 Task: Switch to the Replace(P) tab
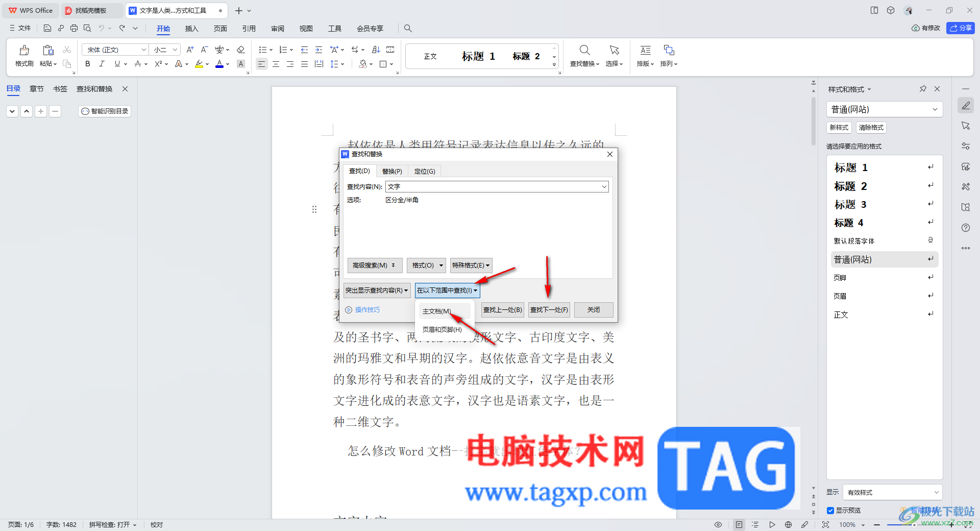(392, 171)
